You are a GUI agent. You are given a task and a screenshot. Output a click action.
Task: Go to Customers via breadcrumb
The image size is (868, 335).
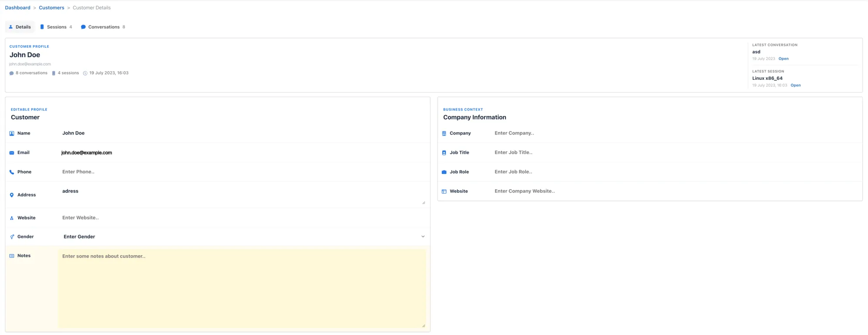52,8
